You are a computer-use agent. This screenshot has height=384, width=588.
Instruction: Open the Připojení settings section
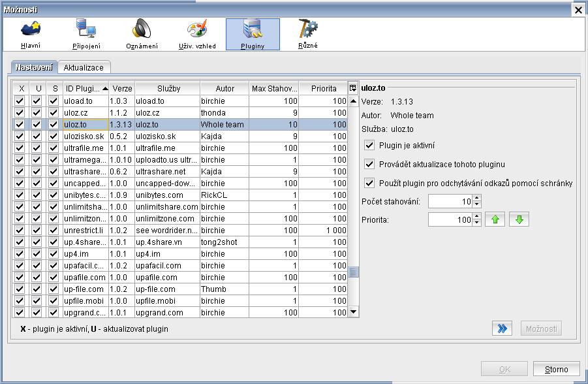click(x=86, y=35)
